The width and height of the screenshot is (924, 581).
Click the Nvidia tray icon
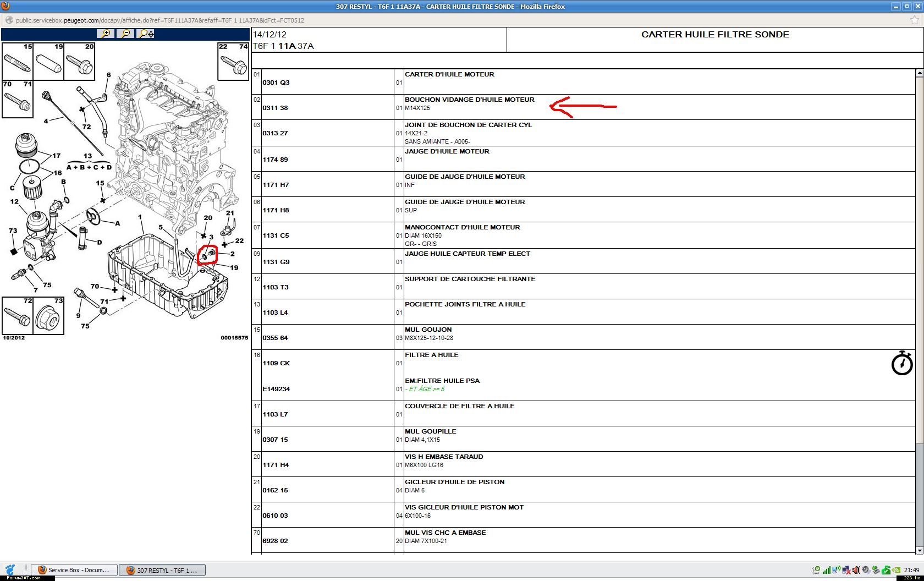click(897, 570)
